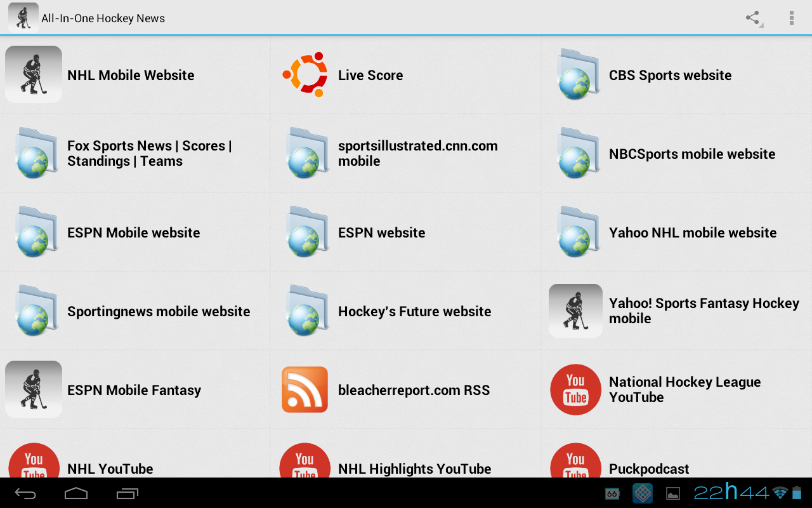
Task: Open NHL Highlights YouTube entry
Action: pos(414,469)
